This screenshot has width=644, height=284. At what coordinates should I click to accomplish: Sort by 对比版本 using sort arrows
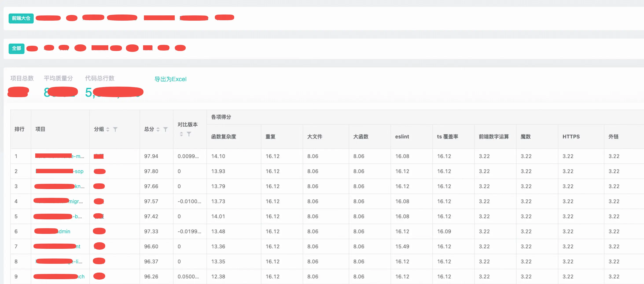click(182, 134)
